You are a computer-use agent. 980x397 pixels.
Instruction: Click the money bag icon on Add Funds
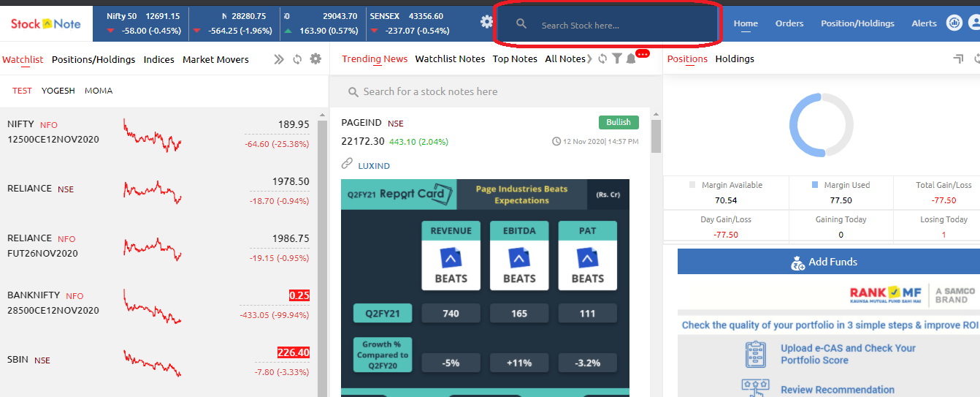pos(798,262)
